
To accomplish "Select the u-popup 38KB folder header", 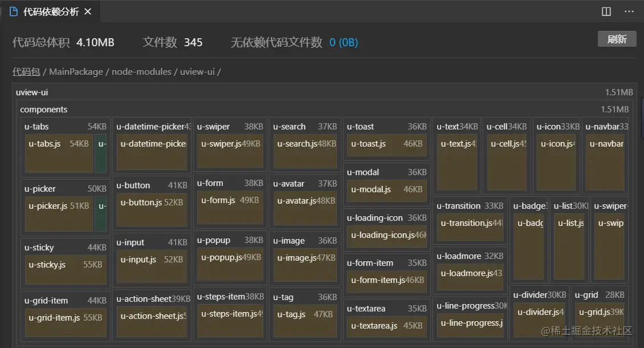I will point(230,240).
